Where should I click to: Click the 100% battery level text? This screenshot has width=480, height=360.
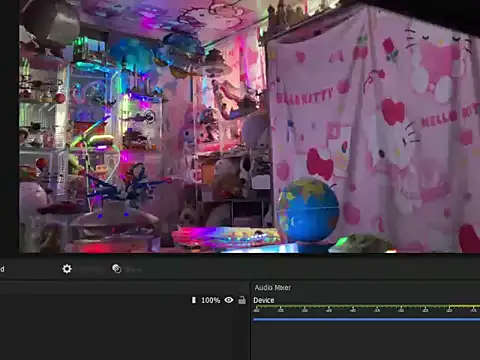pyautogui.click(x=210, y=300)
